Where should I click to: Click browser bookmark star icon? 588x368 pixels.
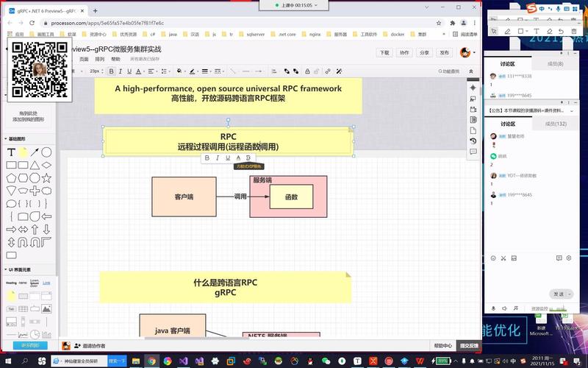[x=439, y=23]
